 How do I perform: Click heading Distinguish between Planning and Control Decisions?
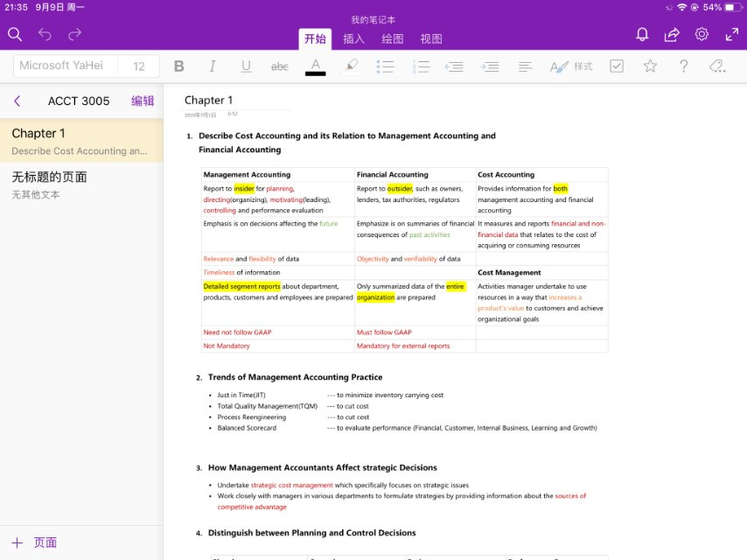point(311,533)
